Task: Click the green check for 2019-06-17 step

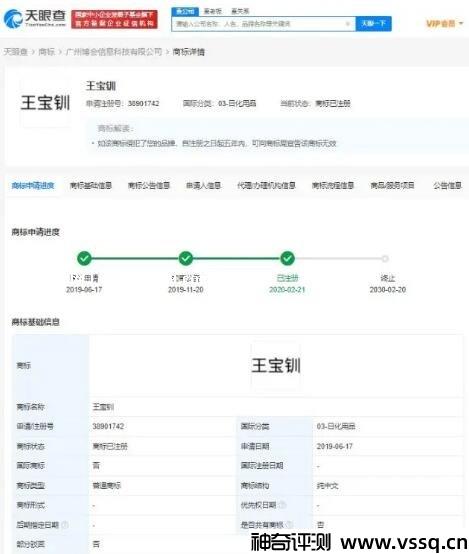Action: coord(84,258)
